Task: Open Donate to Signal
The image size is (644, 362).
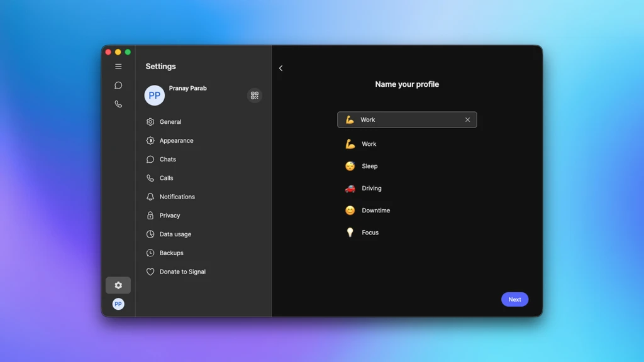Action: 204,271
